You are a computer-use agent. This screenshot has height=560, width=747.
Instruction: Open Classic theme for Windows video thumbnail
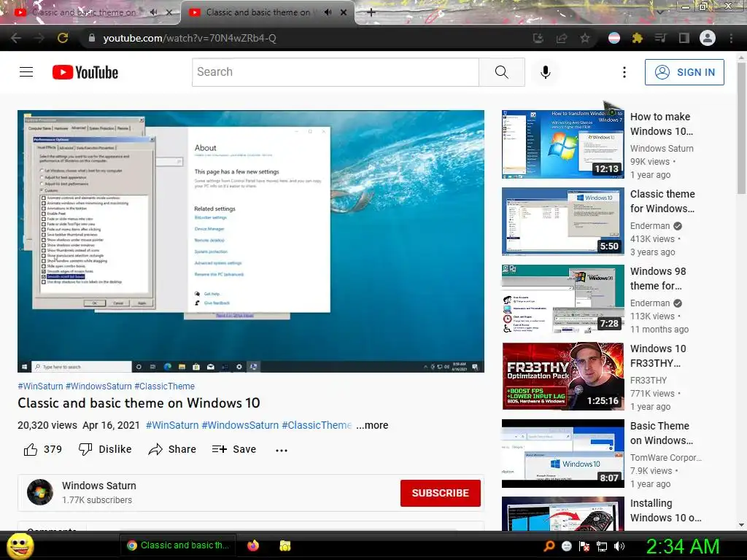(562, 222)
